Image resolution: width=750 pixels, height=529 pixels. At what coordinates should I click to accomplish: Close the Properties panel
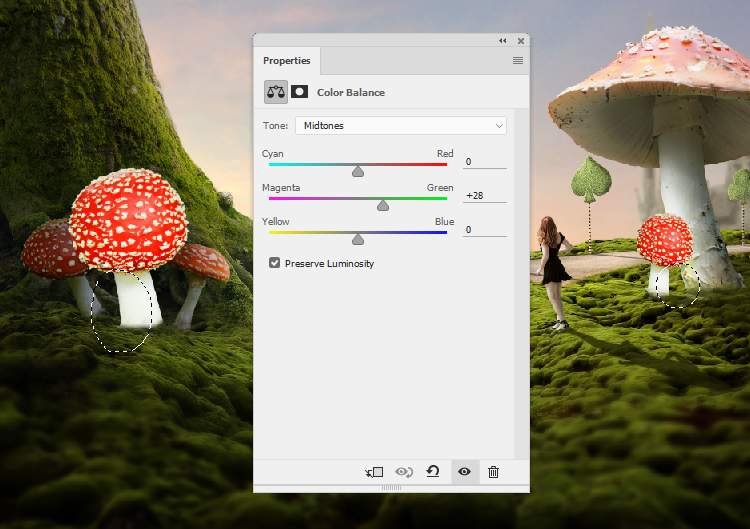coord(518,41)
